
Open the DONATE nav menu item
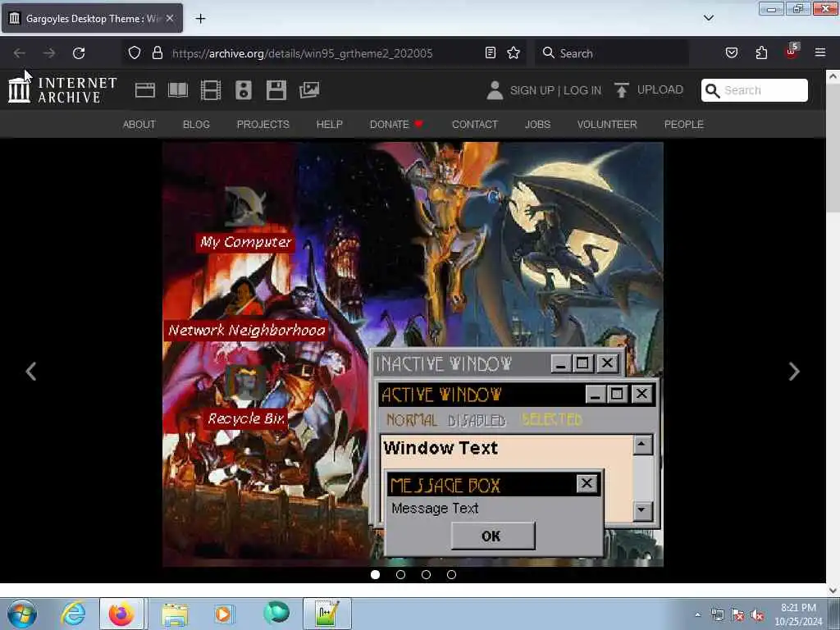tap(396, 125)
